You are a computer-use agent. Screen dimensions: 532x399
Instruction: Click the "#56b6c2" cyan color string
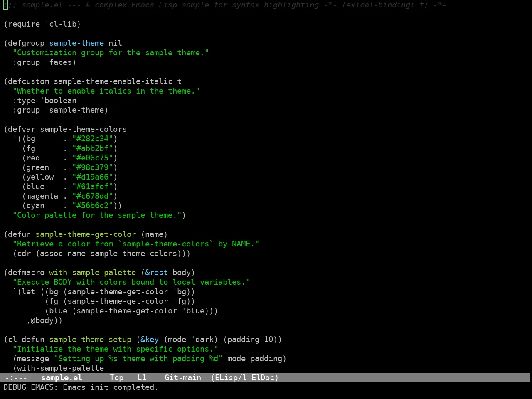coord(92,206)
